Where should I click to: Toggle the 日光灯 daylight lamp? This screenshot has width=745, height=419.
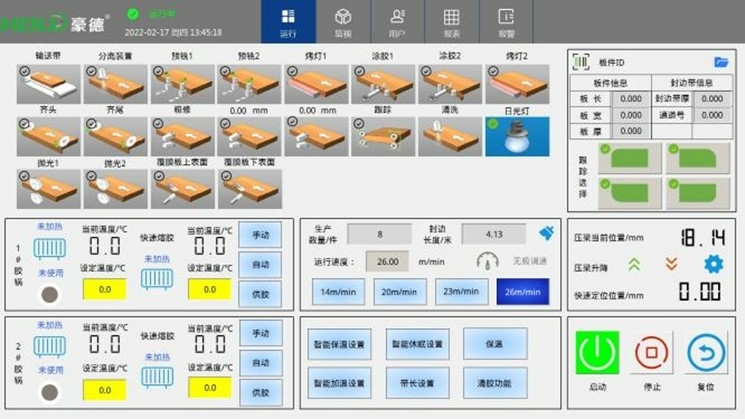(517, 136)
